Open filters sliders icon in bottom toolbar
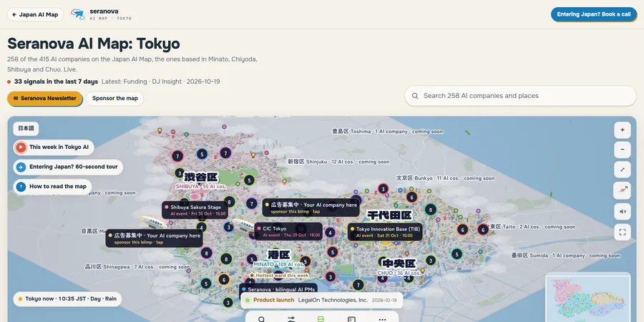The width and height of the screenshot is (644, 322). pyautogui.click(x=291, y=319)
